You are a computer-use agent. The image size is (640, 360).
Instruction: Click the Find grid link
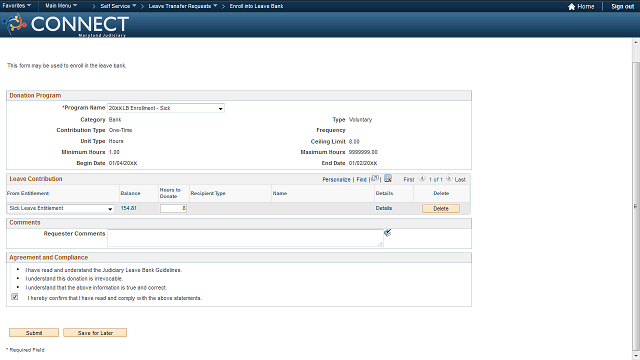pyautogui.click(x=361, y=180)
